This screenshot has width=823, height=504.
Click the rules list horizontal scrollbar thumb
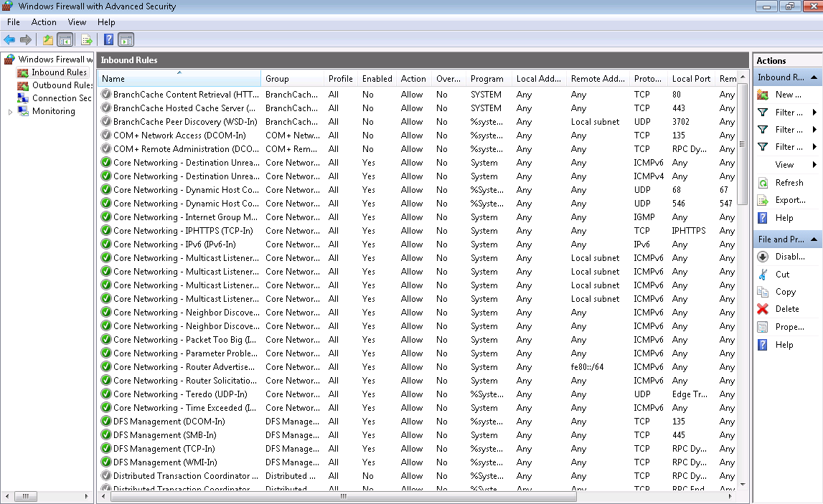coord(343,496)
